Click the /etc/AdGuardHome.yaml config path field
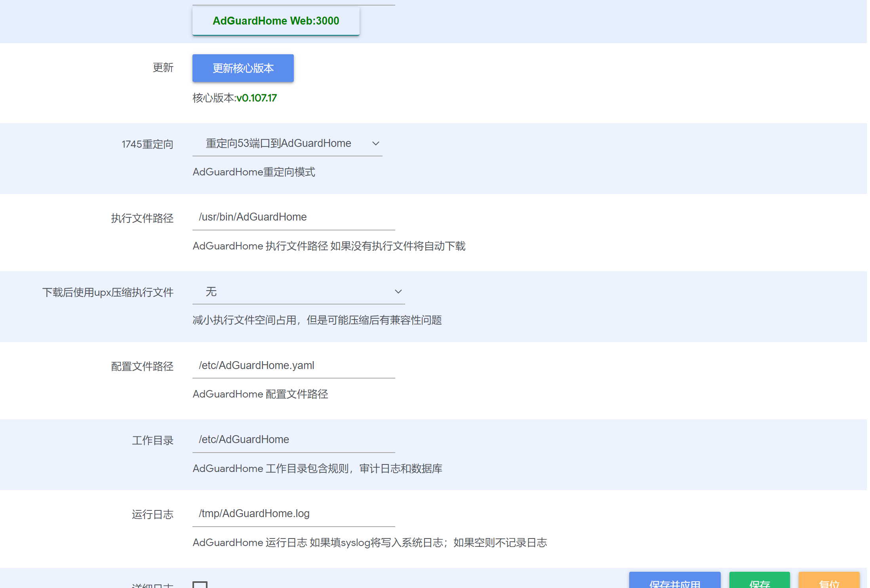 (293, 365)
